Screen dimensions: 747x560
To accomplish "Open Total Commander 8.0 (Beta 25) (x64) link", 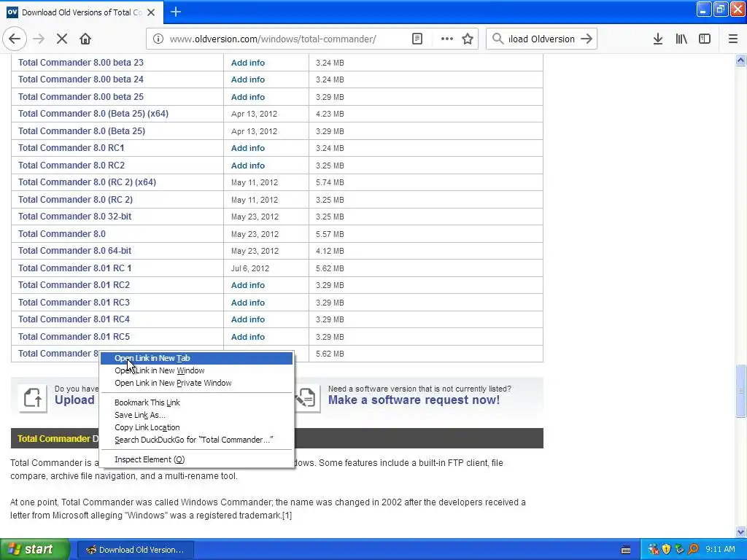I will 93,114.
